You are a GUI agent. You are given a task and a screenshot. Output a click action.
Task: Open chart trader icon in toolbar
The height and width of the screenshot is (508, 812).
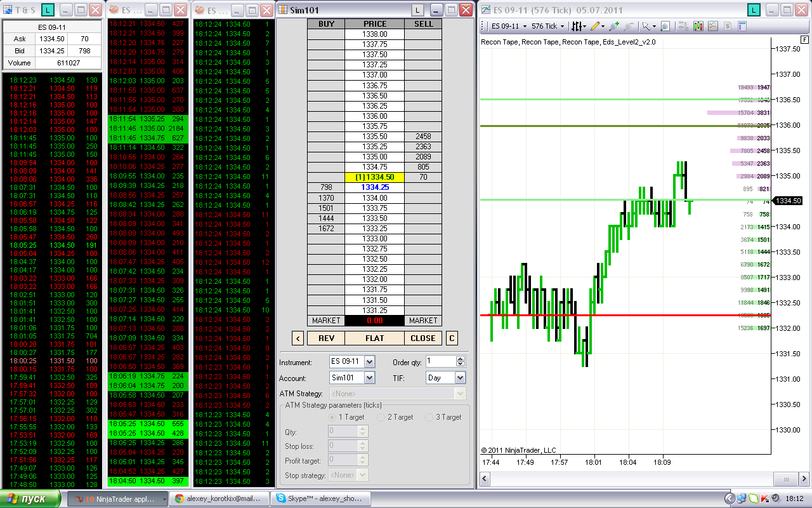click(683, 26)
